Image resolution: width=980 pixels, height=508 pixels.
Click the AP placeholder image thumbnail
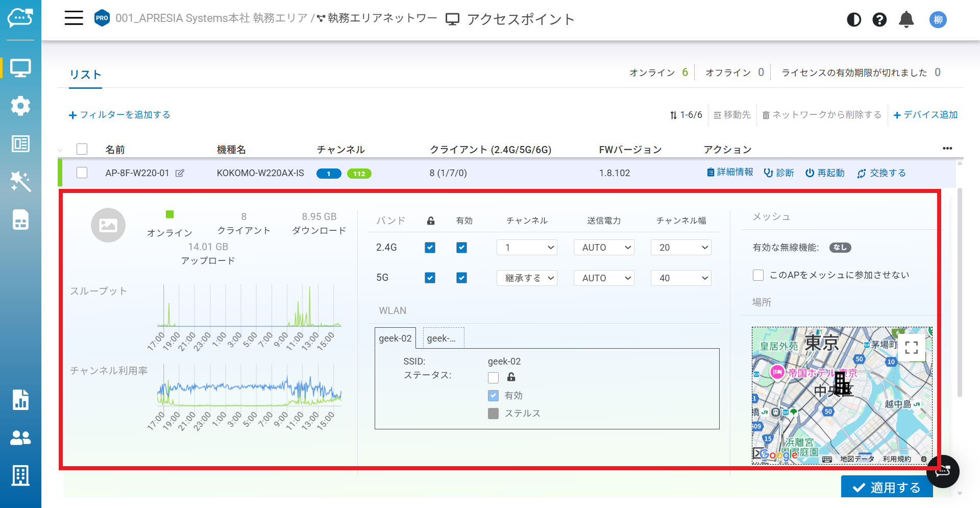point(108,225)
